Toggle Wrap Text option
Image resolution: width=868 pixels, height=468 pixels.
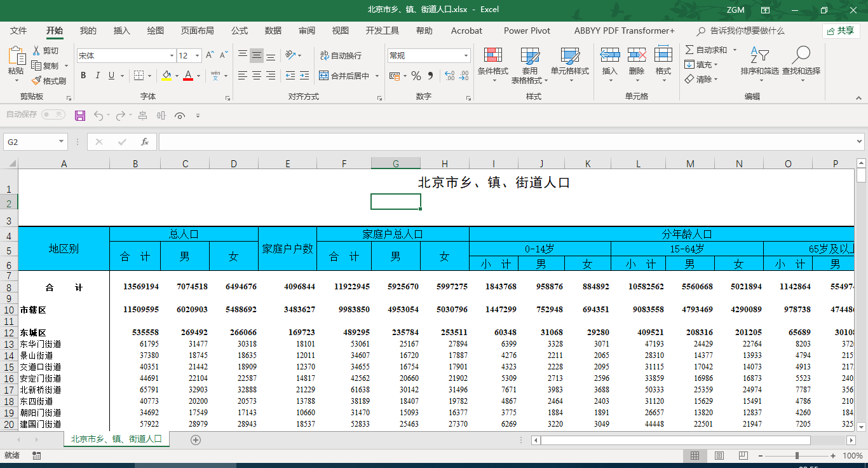point(341,55)
